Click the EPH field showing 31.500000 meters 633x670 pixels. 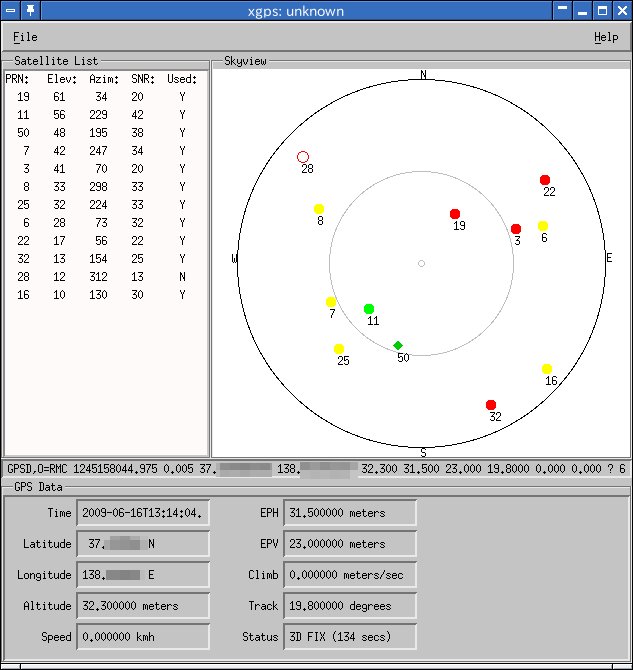pos(350,513)
